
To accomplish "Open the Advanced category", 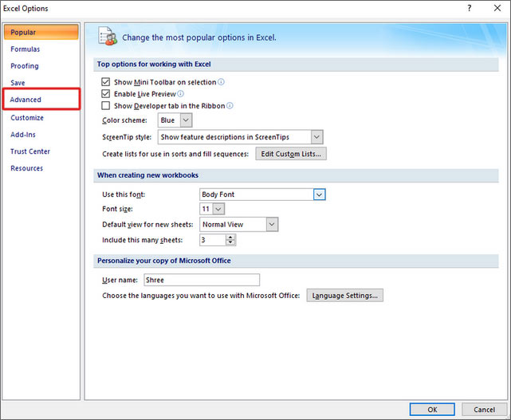I will point(41,99).
